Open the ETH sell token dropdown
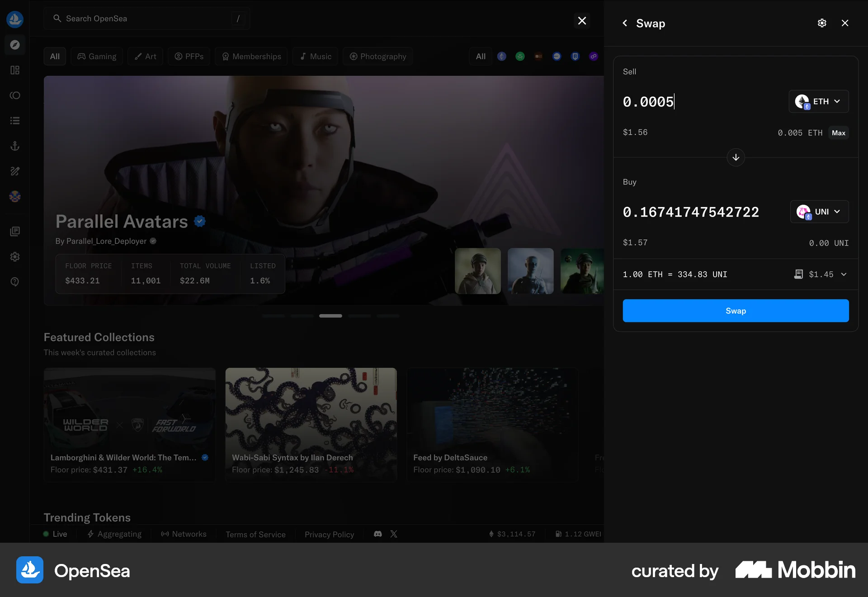The width and height of the screenshot is (868, 597). 818,101
